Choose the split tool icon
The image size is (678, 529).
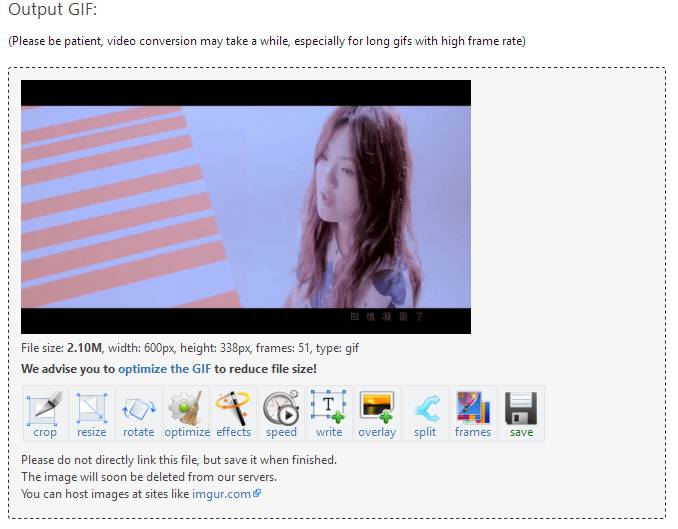(x=425, y=414)
